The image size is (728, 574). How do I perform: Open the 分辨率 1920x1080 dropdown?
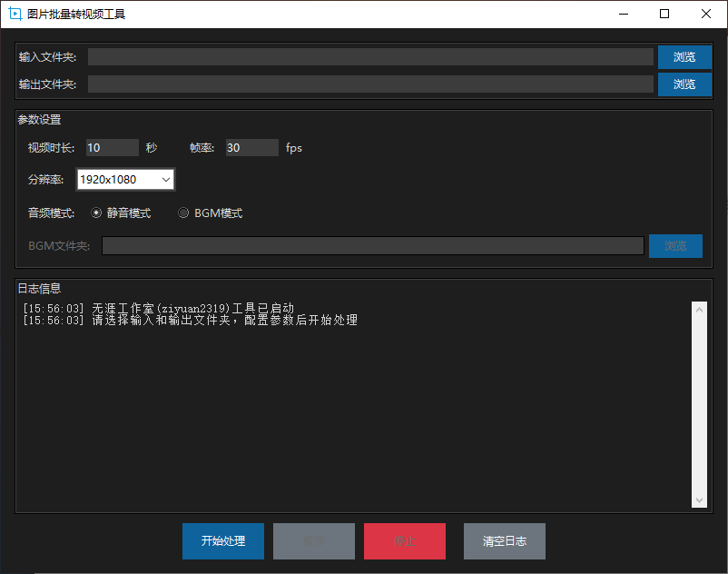pos(125,180)
